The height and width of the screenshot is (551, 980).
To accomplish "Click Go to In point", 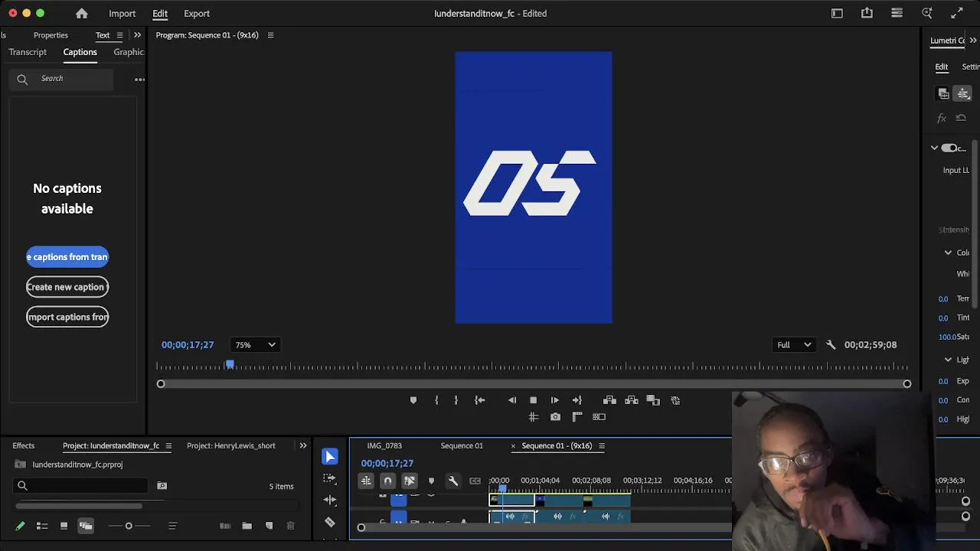I will coord(480,400).
